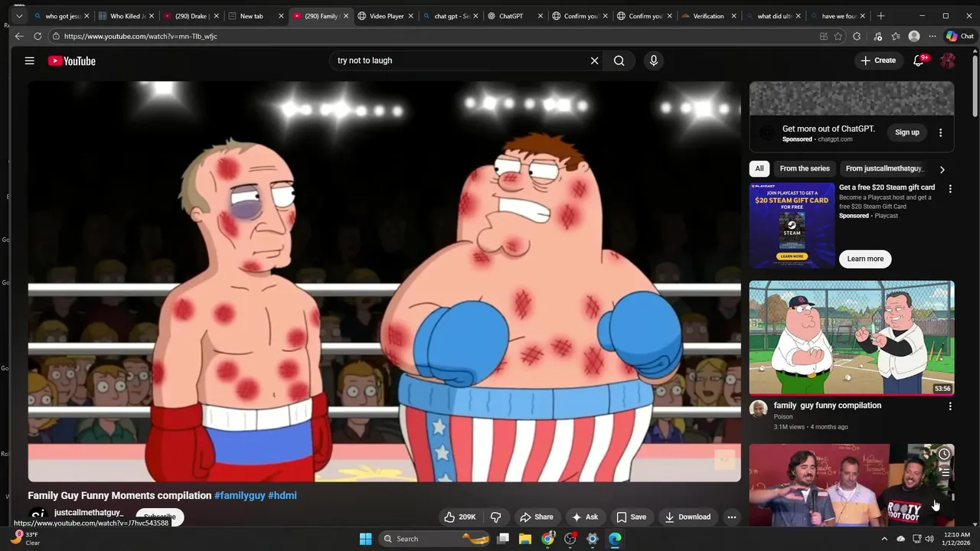Open options for the ChatGPT ad
The width and height of the screenshot is (980, 551).
click(940, 132)
